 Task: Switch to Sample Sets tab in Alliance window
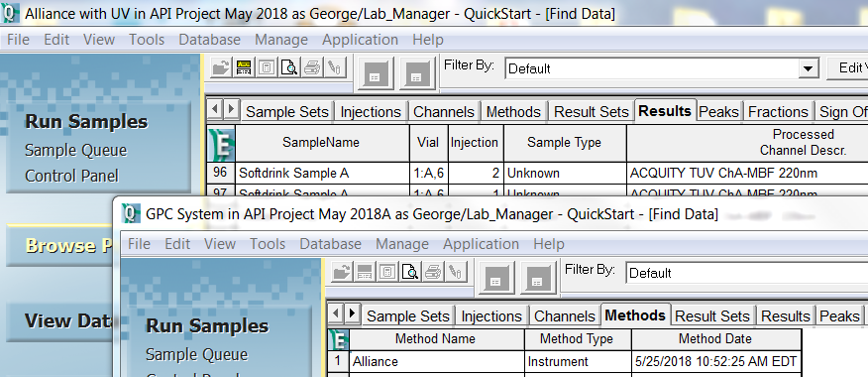coord(287,112)
